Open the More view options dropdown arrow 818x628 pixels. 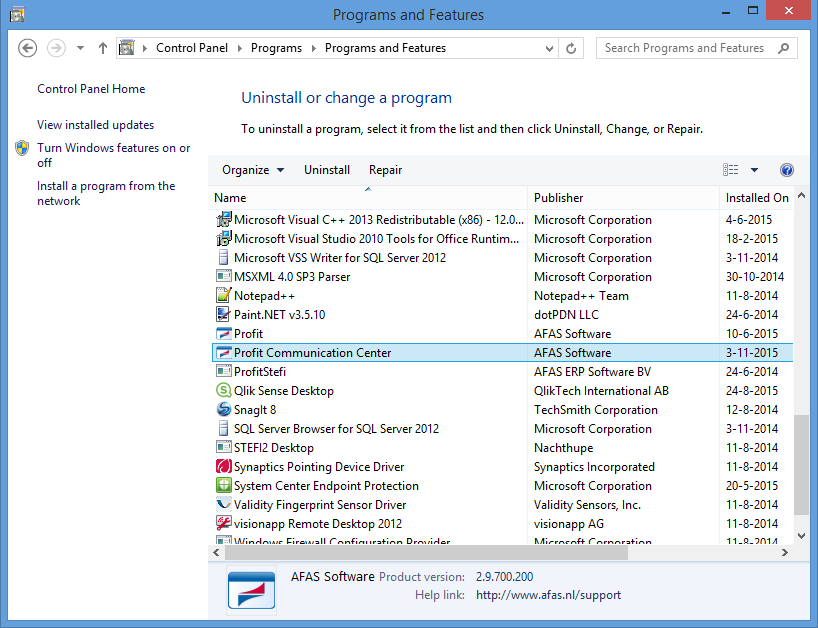pos(754,170)
